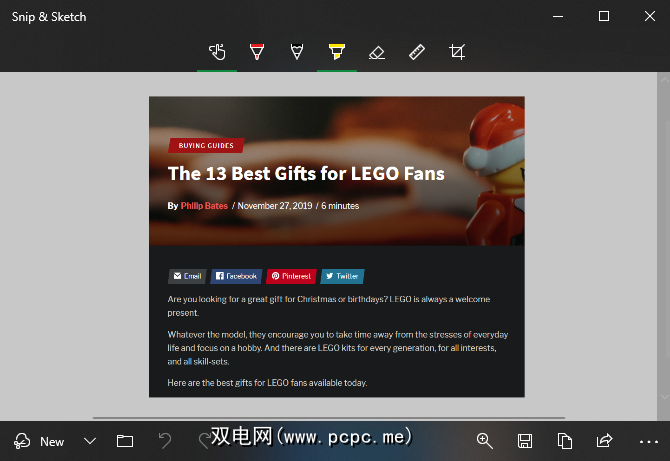This screenshot has width=670, height=461.
Task: Click the author name 'Philip Bates'
Action: [204, 206]
